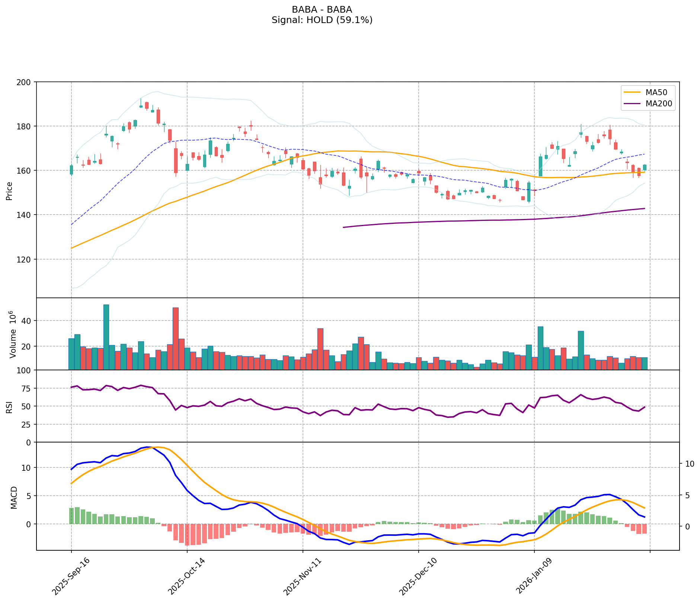The height and width of the screenshot is (602, 700).
Task: Click the BABA - BABA chart title
Action: click(322, 10)
